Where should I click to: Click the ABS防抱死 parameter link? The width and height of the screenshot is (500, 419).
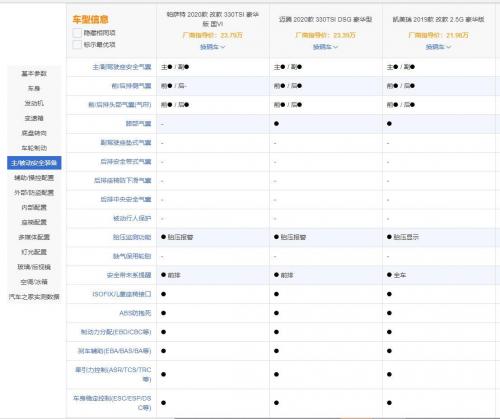tap(135, 313)
